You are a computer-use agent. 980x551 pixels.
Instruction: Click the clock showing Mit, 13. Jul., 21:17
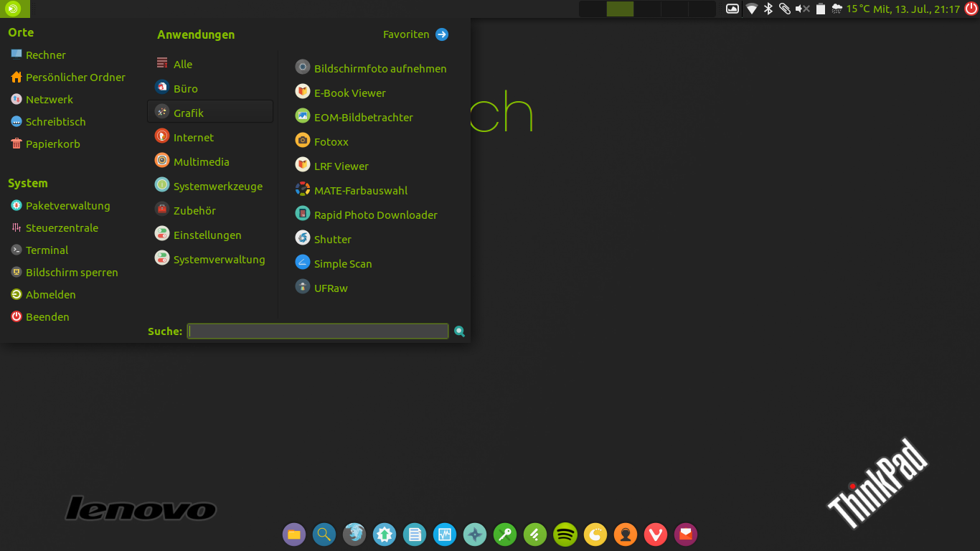click(917, 9)
